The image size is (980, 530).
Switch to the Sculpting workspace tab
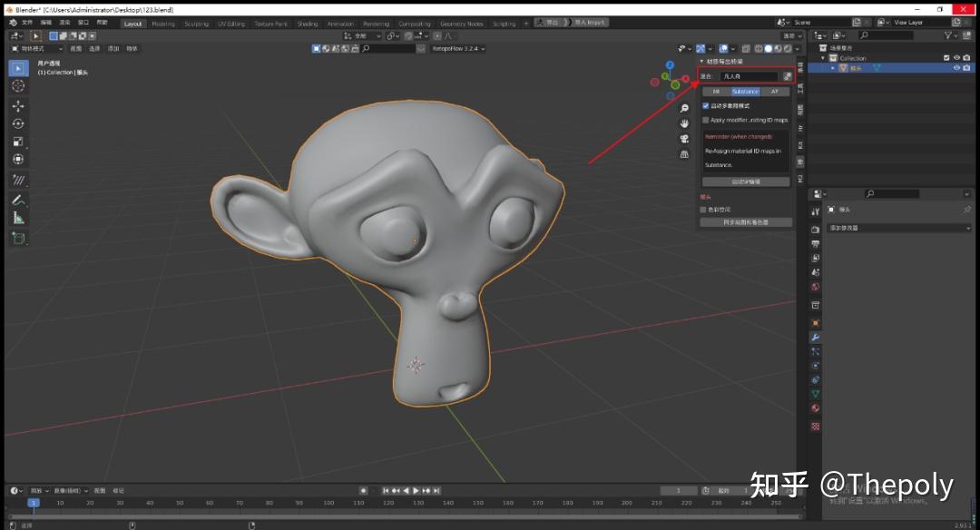tap(195, 23)
